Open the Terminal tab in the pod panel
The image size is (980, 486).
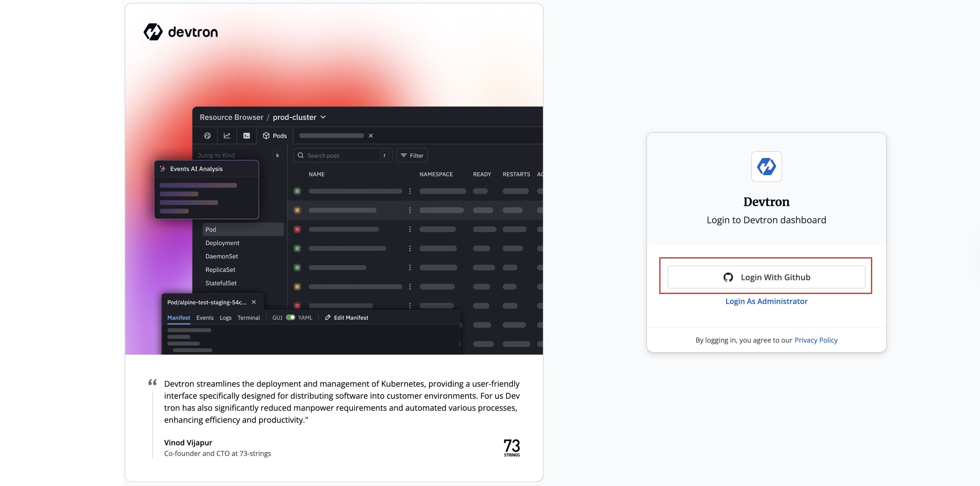[x=248, y=318]
